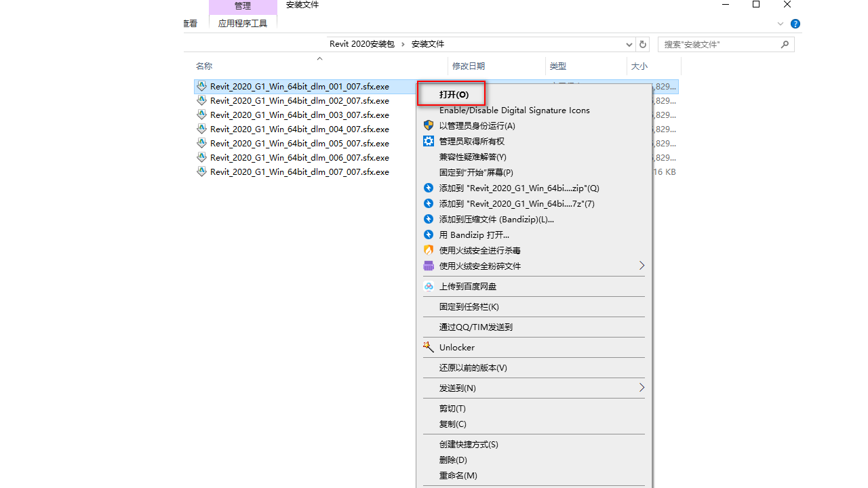Click icon of Revit_2020_G1_Win_64bit_dlm_005_007.sfx.exe file
Image resolution: width=868 pixels, height=488 pixels.
click(x=201, y=143)
